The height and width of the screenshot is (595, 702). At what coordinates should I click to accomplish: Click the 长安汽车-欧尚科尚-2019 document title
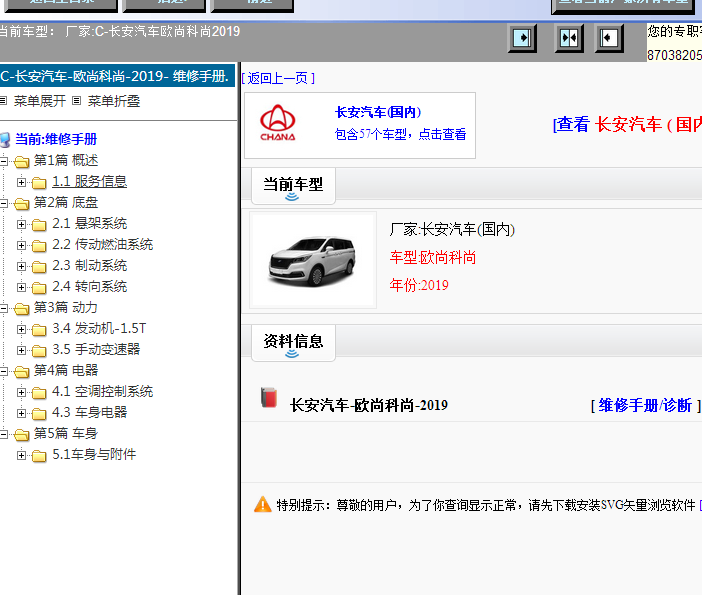point(369,405)
